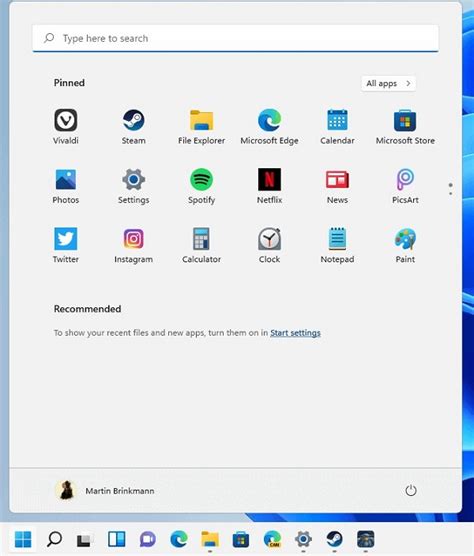Open taskbar Search magnifier
The image size is (474, 556).
click(54, 539)
